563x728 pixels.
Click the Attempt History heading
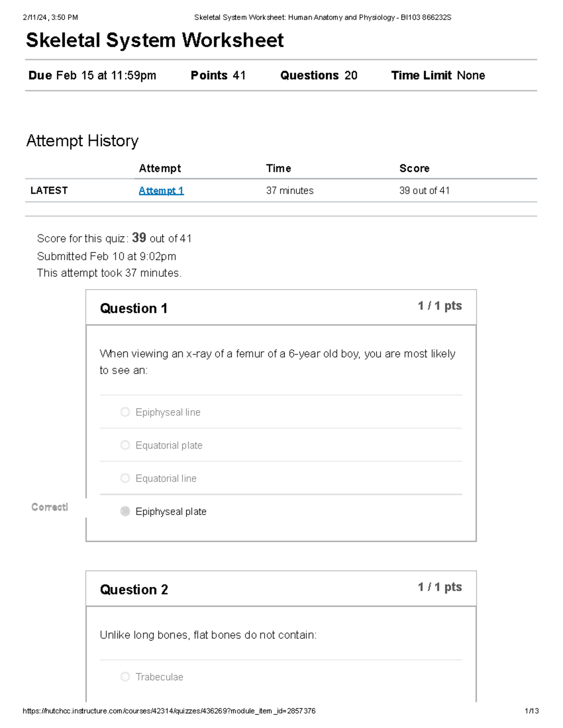click(x=82, y=141)
